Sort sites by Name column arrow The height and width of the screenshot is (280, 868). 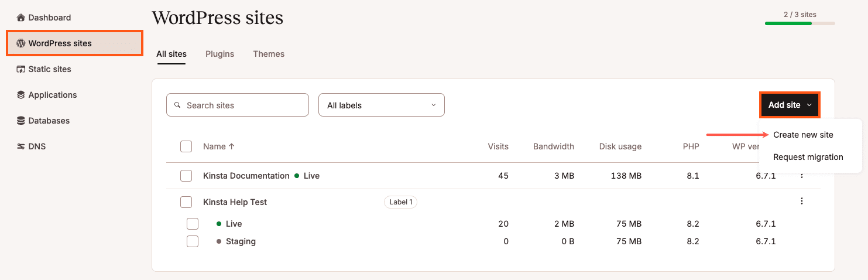[232, 146]
